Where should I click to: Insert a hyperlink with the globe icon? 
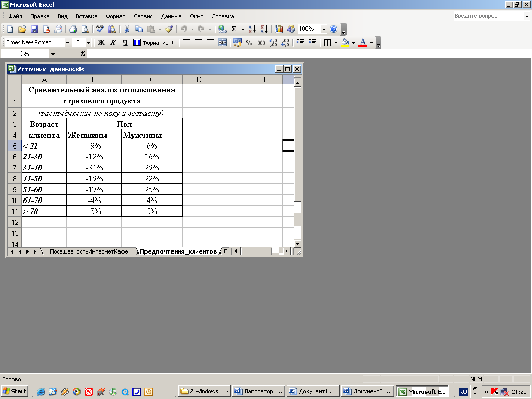pyautogui.click(x=222, y=29)
